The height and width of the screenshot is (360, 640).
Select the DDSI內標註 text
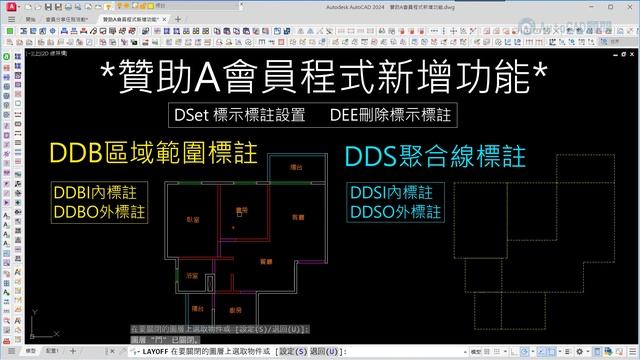391,192
